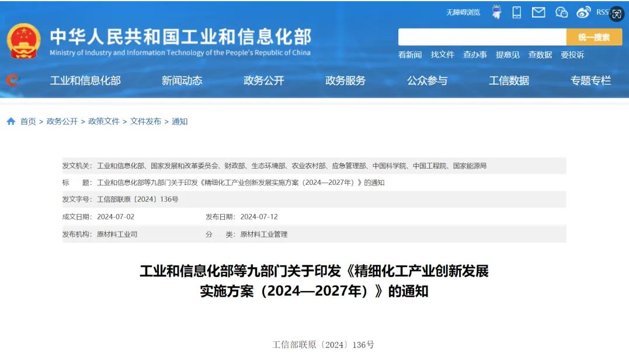Click the RSS link

pyautogui.click(x=602, y=12)
